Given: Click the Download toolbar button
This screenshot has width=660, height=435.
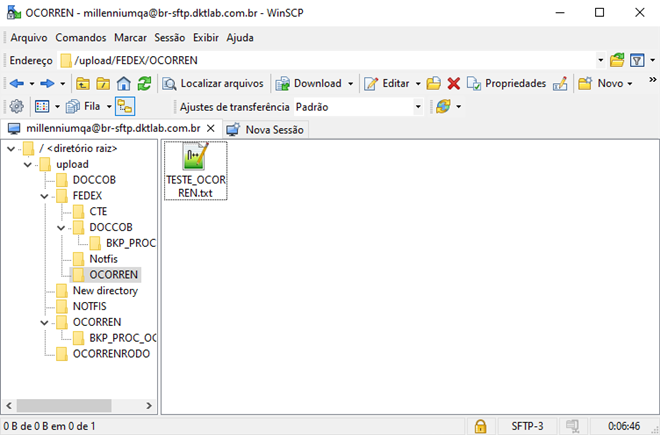Looking at the screenshot, I should [309, 83].
